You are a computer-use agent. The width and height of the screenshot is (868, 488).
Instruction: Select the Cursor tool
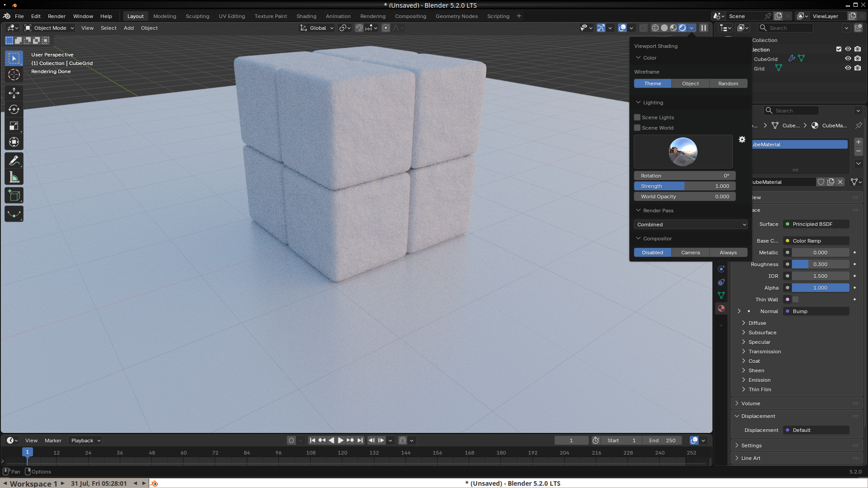[14, 75]
